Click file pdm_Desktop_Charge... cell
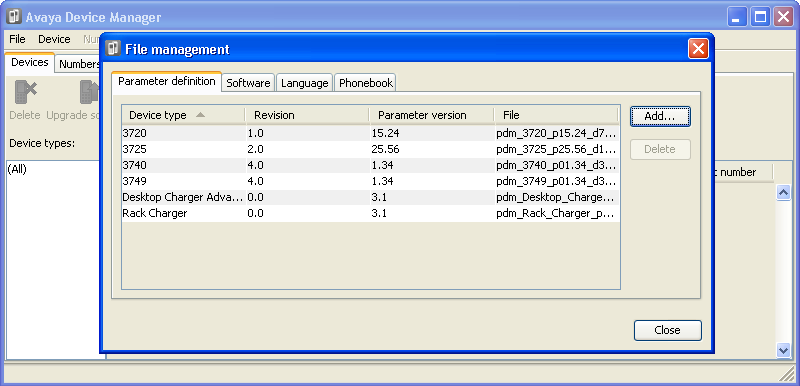Viewport: 800px width, 386px height. [557, 197]
